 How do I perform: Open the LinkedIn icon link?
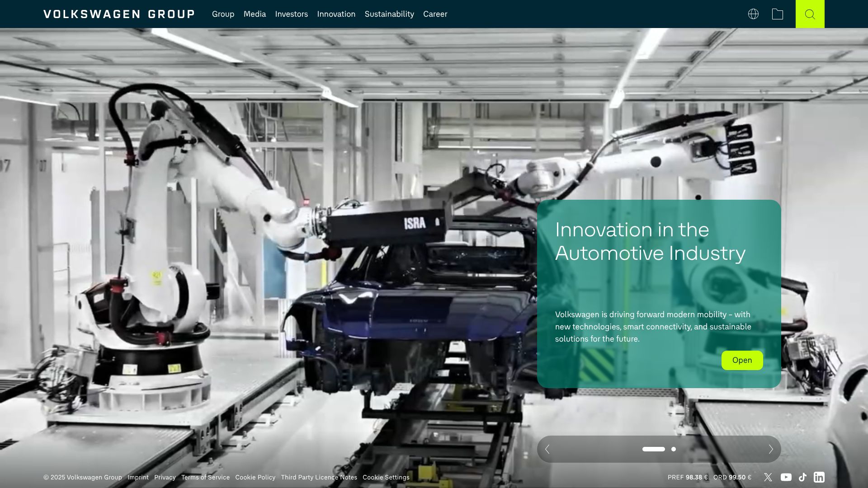click(x=819, y=477)
